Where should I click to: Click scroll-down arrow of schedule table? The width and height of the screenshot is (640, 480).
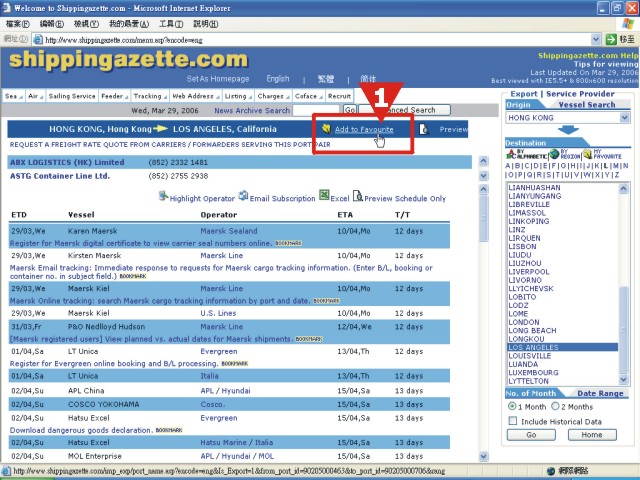[483, 456]
